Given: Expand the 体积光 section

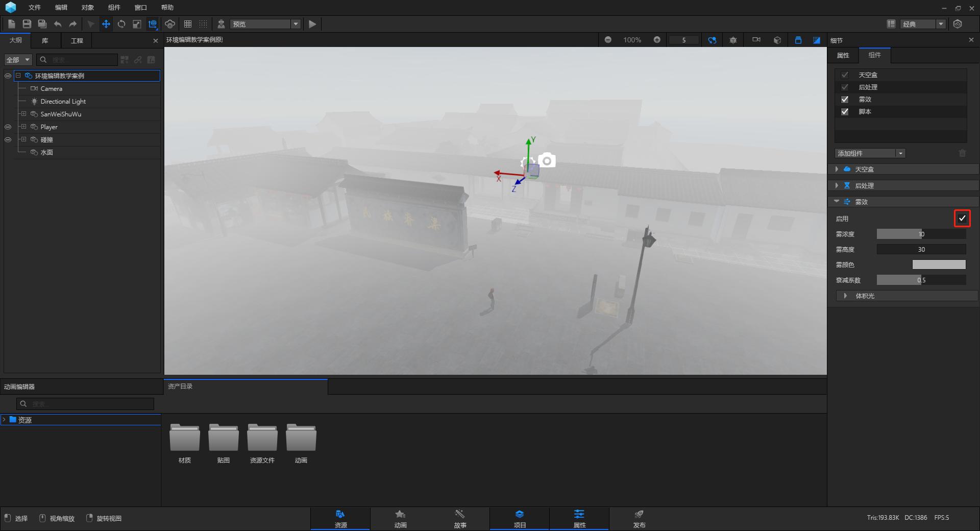Looking at the screenshot, I should point(845,296).
